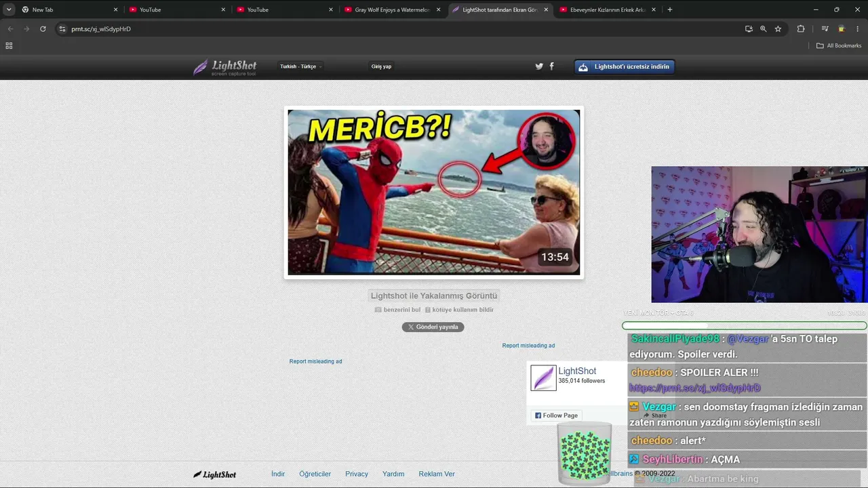The image size is (868, 488).
Task: Switch to the second YouTube tab
Action: (x=285, y=9)
